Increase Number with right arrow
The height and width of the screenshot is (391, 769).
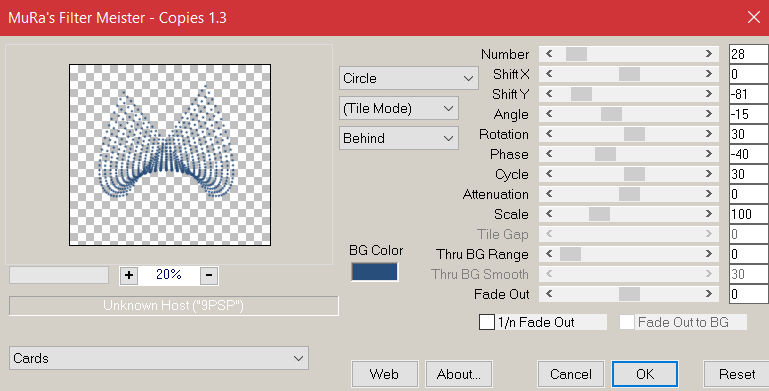coord(709,54)
